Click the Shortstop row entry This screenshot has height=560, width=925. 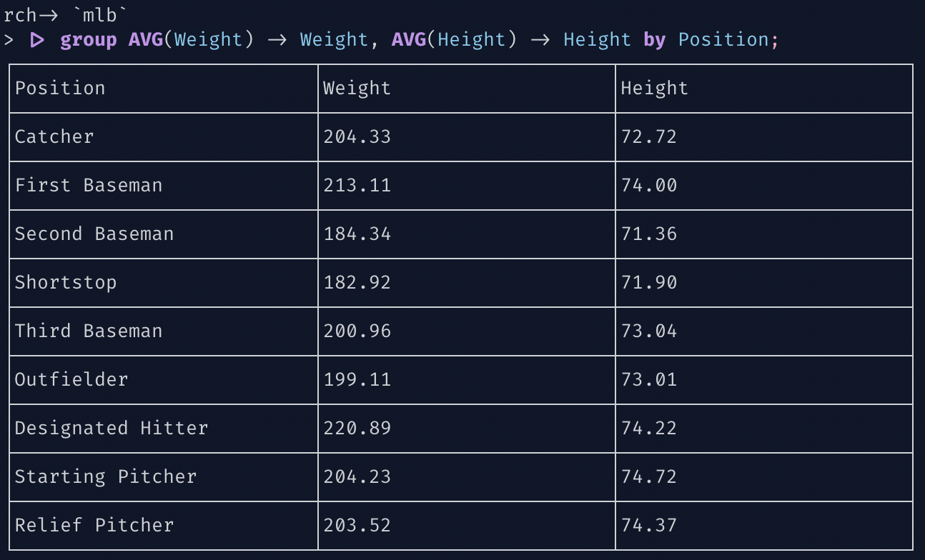click(x=66, y=283)
